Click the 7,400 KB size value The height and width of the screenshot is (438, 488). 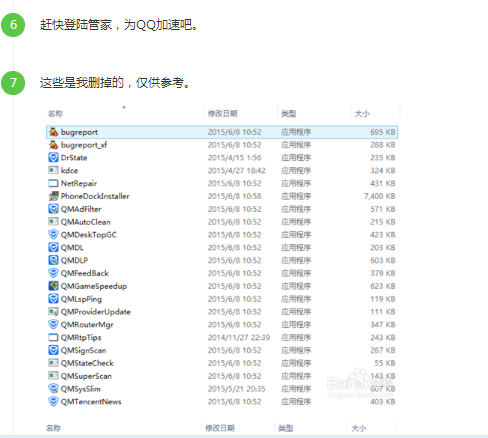(380, 196)
